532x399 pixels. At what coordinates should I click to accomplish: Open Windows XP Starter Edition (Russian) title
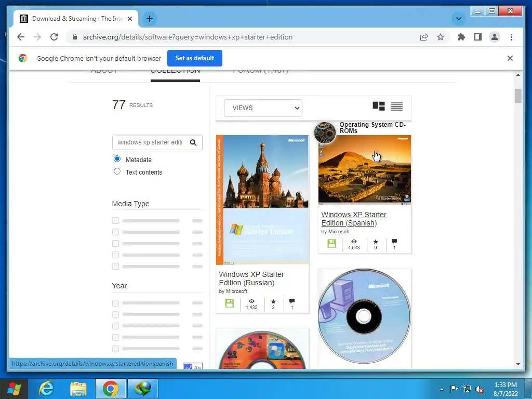click(x=251, y=278)
